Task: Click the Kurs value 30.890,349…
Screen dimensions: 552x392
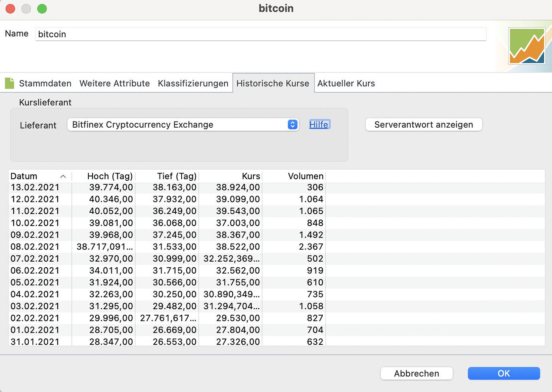Action: point(232,294)
